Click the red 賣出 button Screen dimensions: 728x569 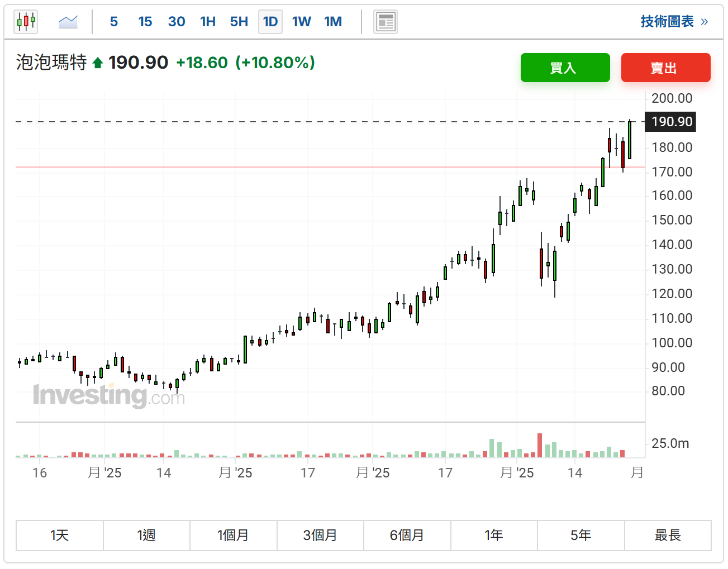(x=665, y=68)
